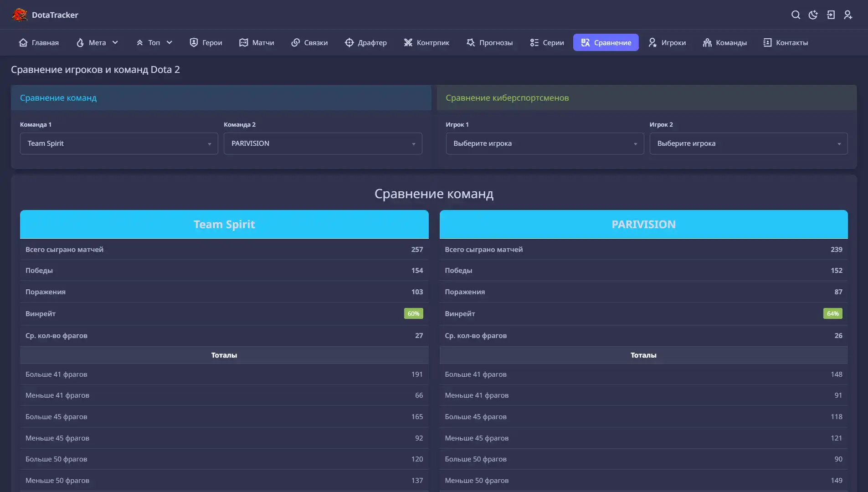This screenshot has height=492, width=868.
Task: Click the Team Spirit blue header
Action: click(x=224, y=224)
